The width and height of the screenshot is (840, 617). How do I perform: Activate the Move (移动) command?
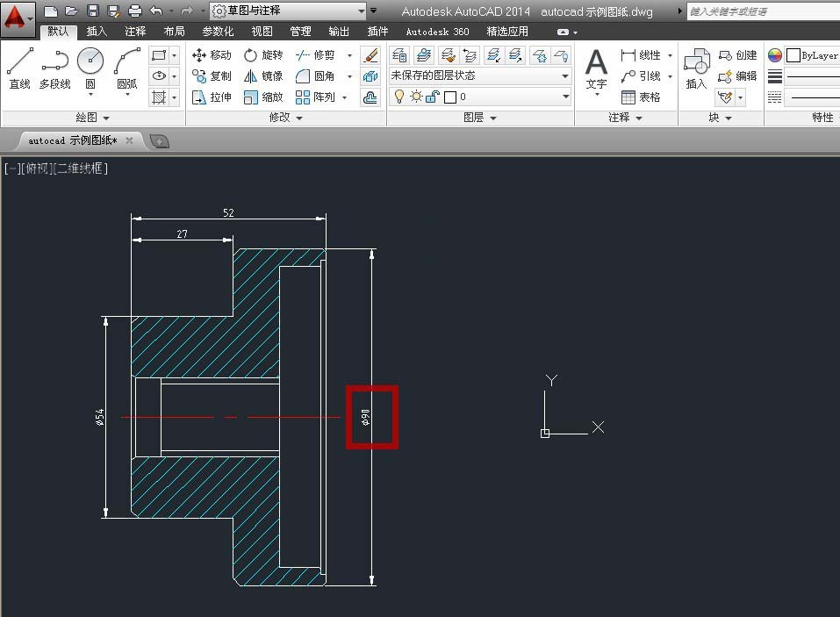[212, 55]
